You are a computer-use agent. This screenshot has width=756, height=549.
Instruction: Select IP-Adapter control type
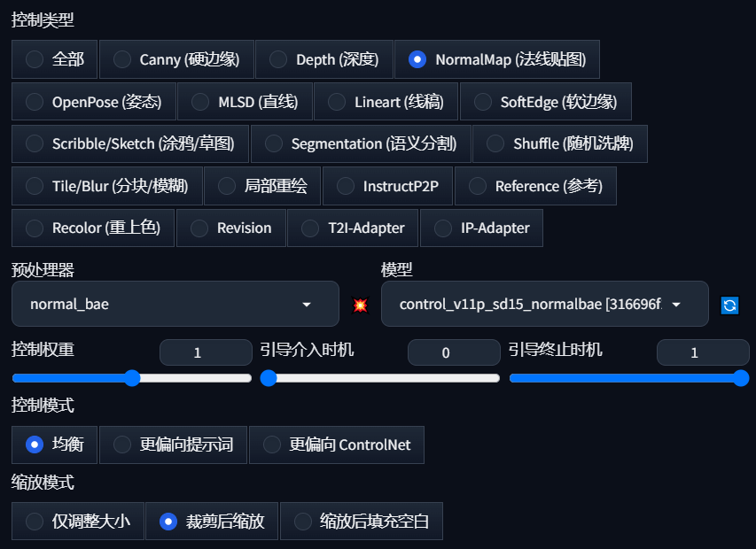click(481, 228)
